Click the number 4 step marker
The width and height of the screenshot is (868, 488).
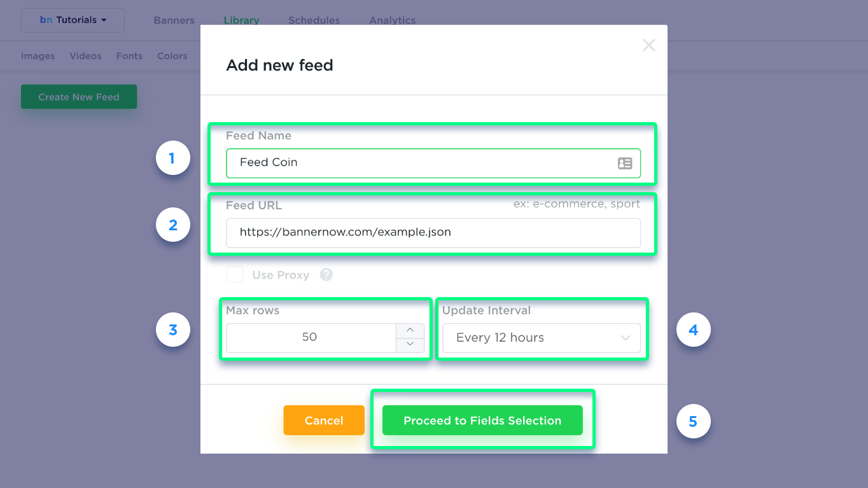(693, 330)
